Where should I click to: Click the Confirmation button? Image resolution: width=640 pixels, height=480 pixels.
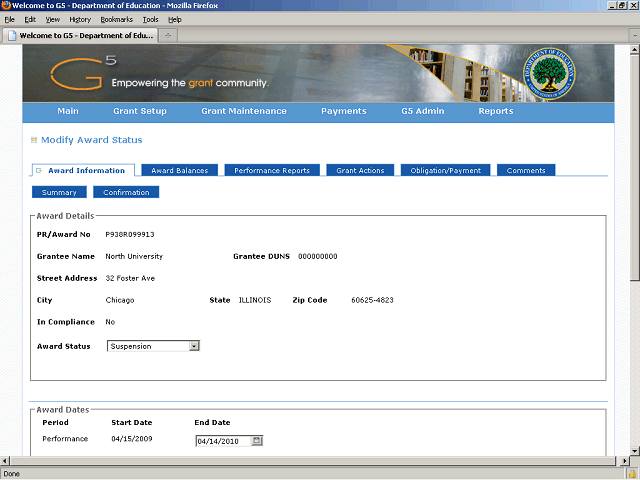tap(126, 192)
